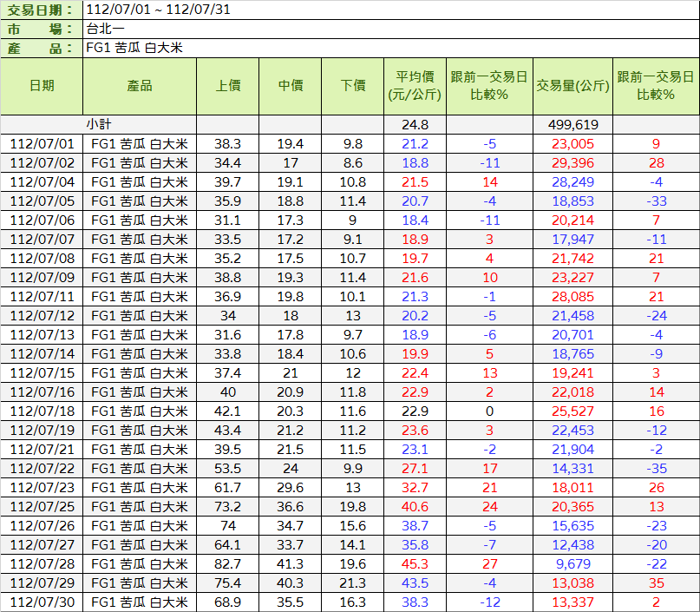Screen dimensions: 700x612
Task: Select the 交易量(公斤) column header
Action: click(572, 86)
